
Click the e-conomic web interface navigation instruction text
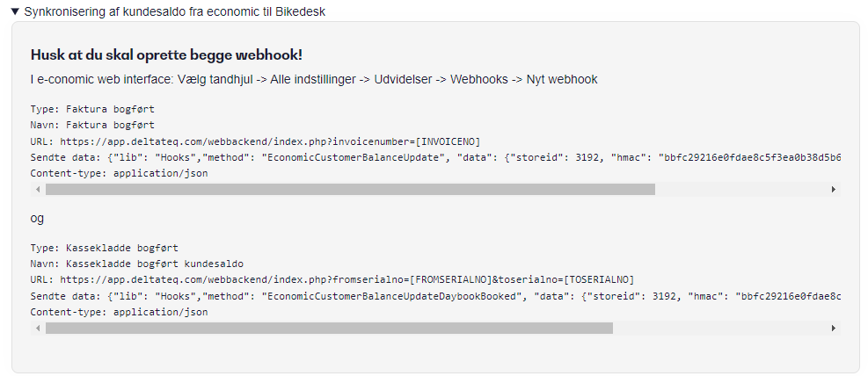tap(314, 80)
